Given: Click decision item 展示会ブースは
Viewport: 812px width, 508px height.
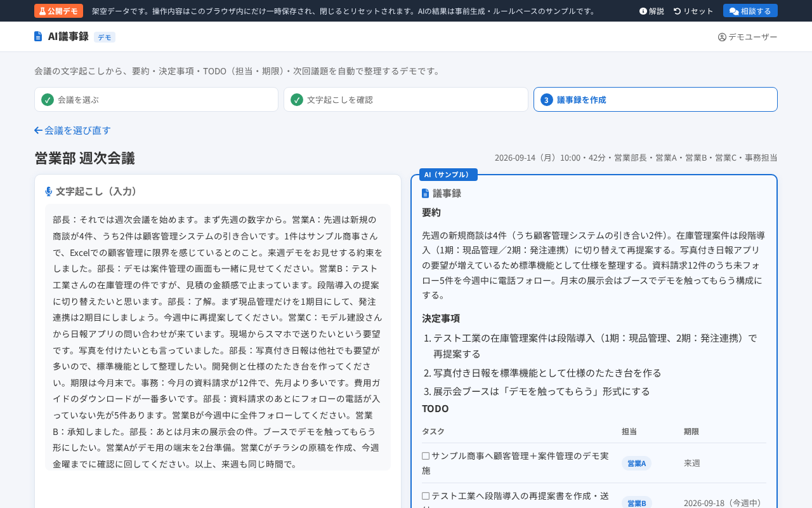Looking at the screenshot, I should (541, 391).
